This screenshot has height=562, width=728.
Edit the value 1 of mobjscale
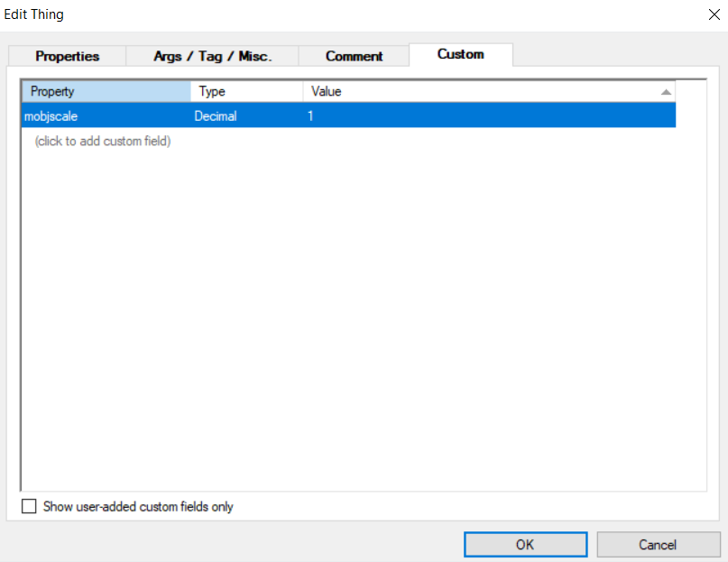tap(489, 115)
